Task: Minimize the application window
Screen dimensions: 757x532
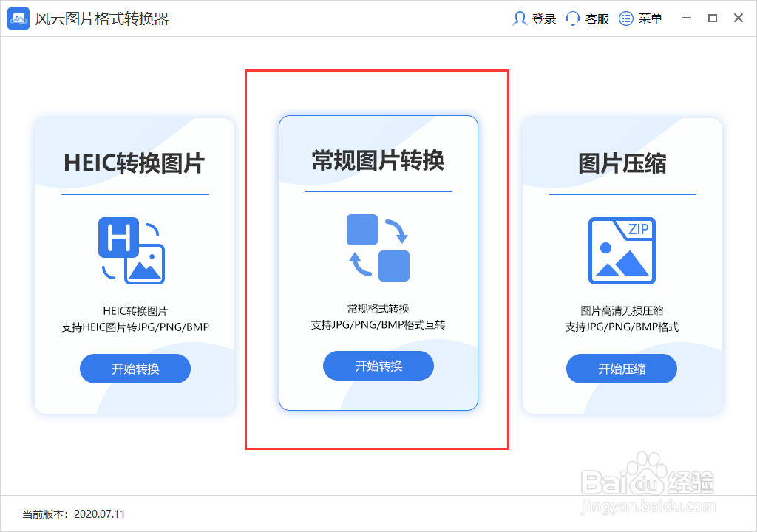Action: 686,18
